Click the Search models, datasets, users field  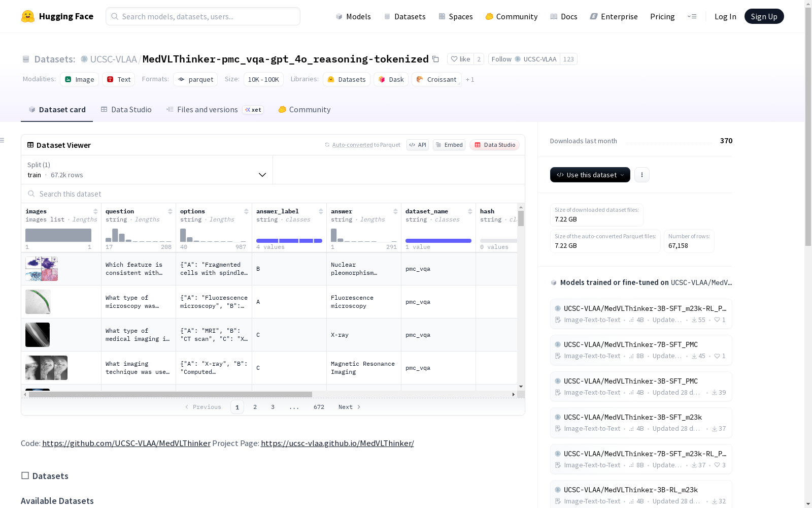click(203, 16)
